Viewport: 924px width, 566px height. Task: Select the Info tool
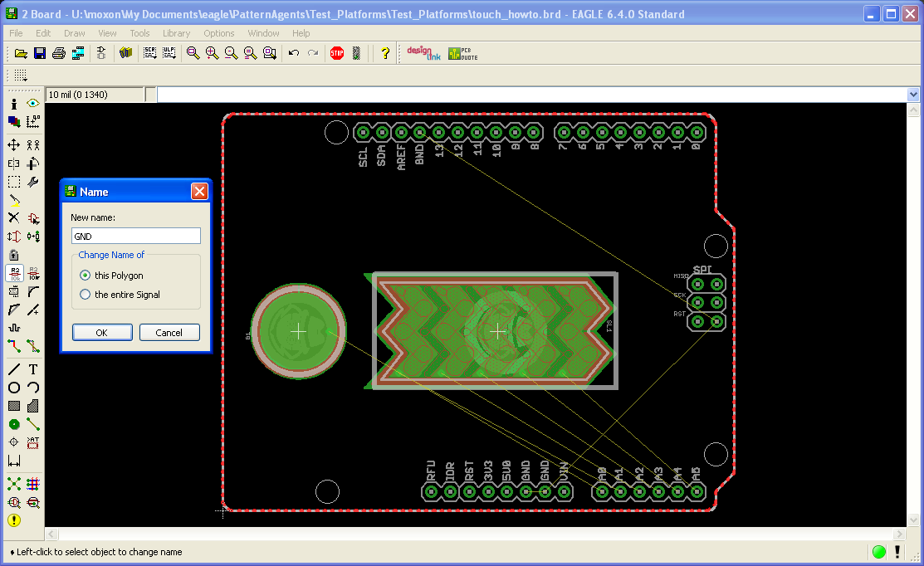[14, 105]
